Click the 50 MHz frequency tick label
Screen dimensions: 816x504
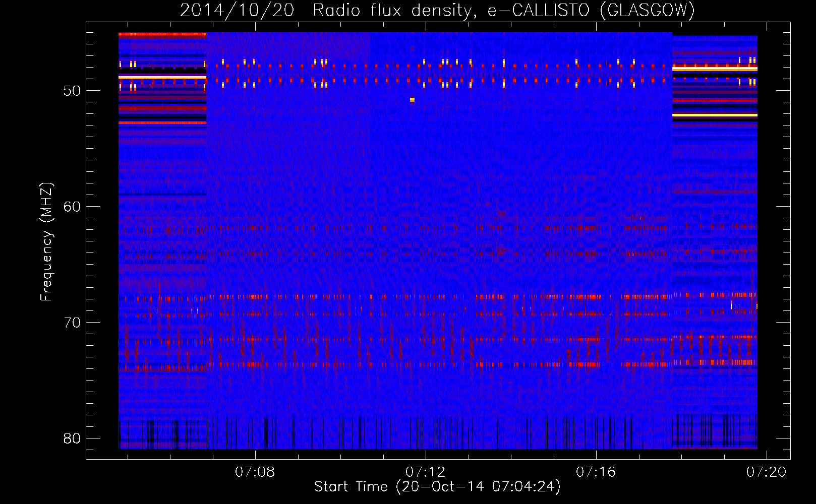coord(72,91)
